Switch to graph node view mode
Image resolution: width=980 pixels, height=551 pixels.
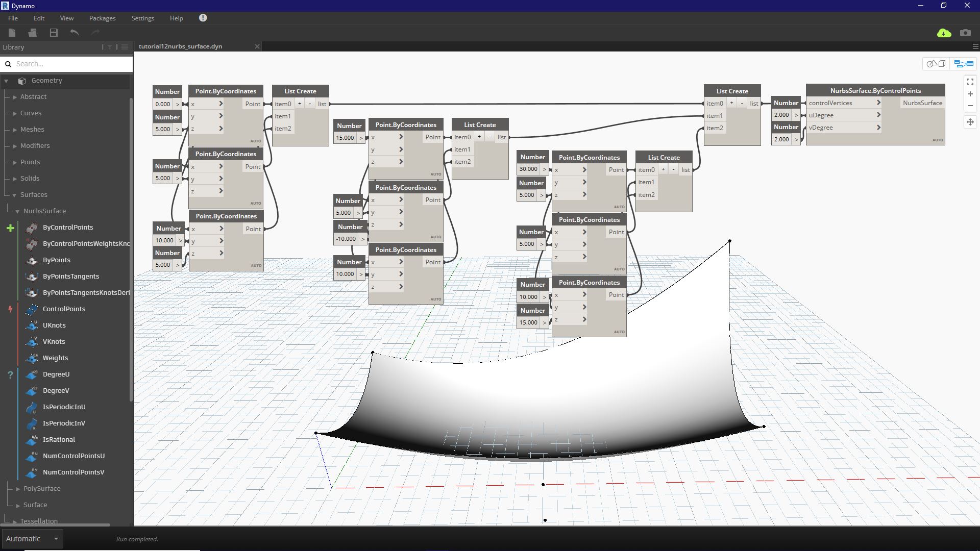(964, 64)
